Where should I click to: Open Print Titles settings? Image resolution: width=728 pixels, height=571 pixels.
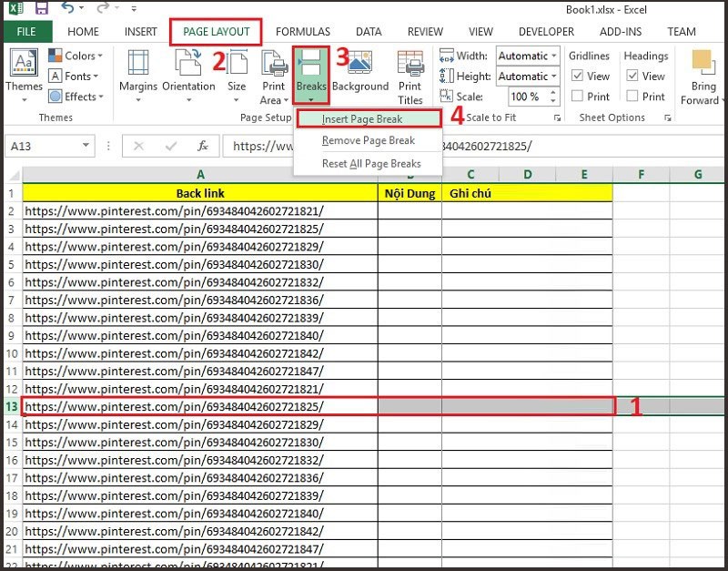410,76
